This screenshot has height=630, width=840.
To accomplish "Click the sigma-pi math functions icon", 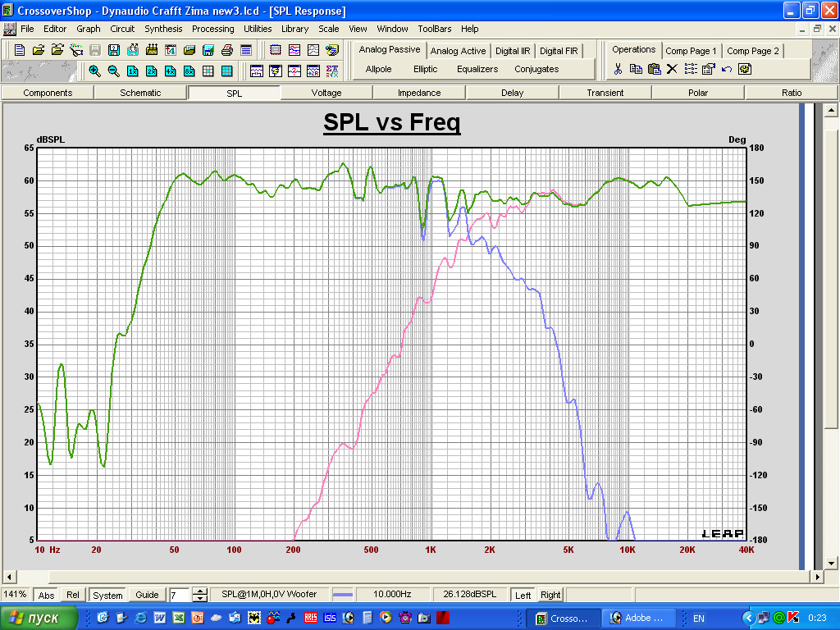I will [332, 71].
